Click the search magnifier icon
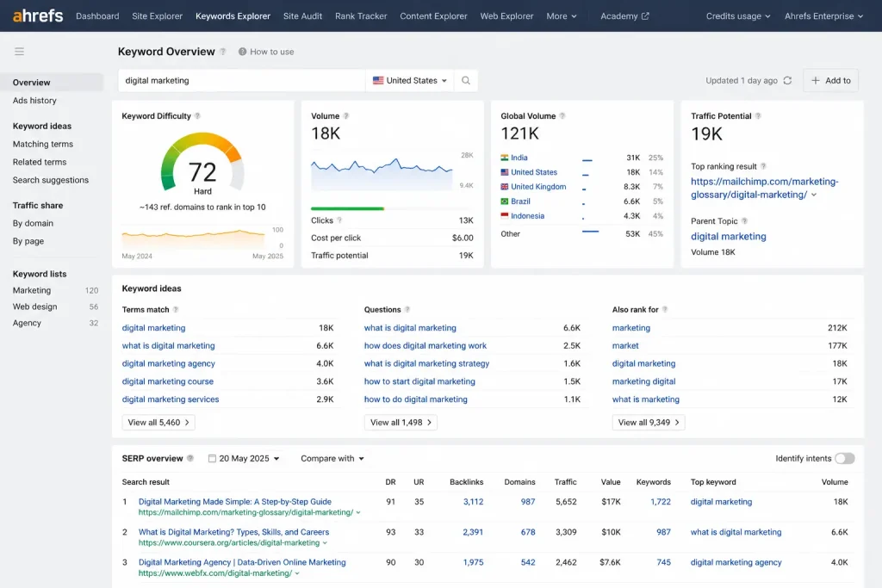Viewport: 882px width, 588px height. 466,80
